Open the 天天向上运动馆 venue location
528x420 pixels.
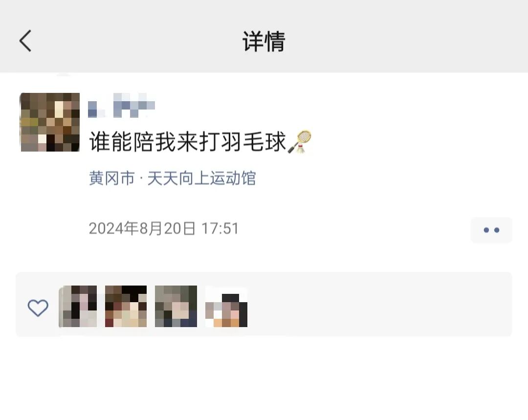click(201, 178)
